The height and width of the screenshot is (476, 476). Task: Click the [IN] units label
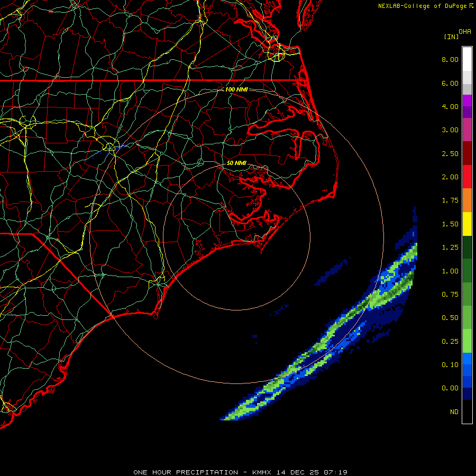[452, 36]
